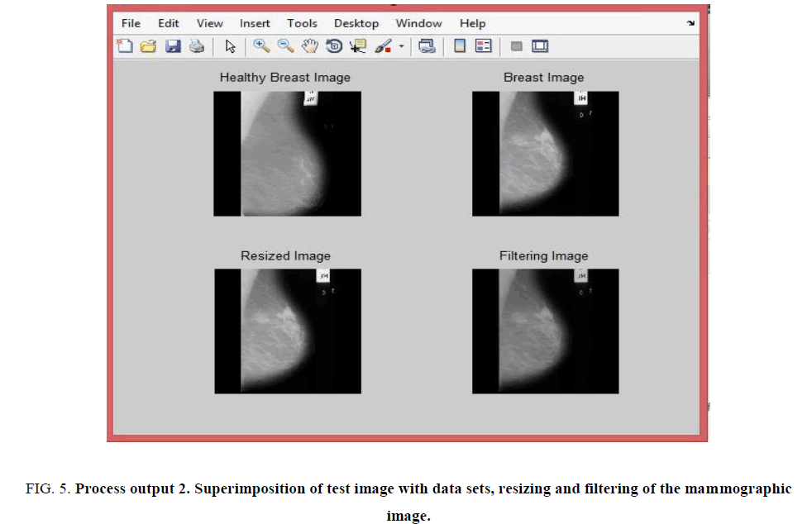Select the Brush data tool
Image resolution: width=812 pixels, height=524 pixels.
point(383,46)
